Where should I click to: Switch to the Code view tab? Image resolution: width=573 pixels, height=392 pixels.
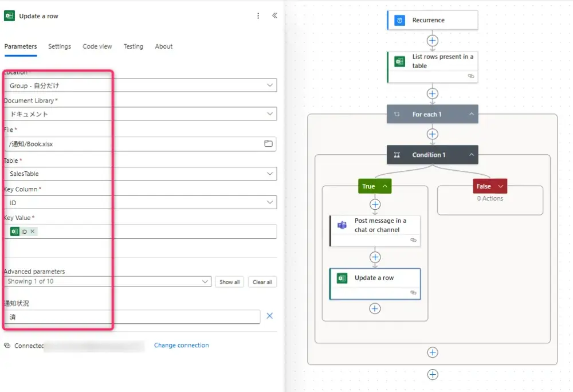point(97,46)
